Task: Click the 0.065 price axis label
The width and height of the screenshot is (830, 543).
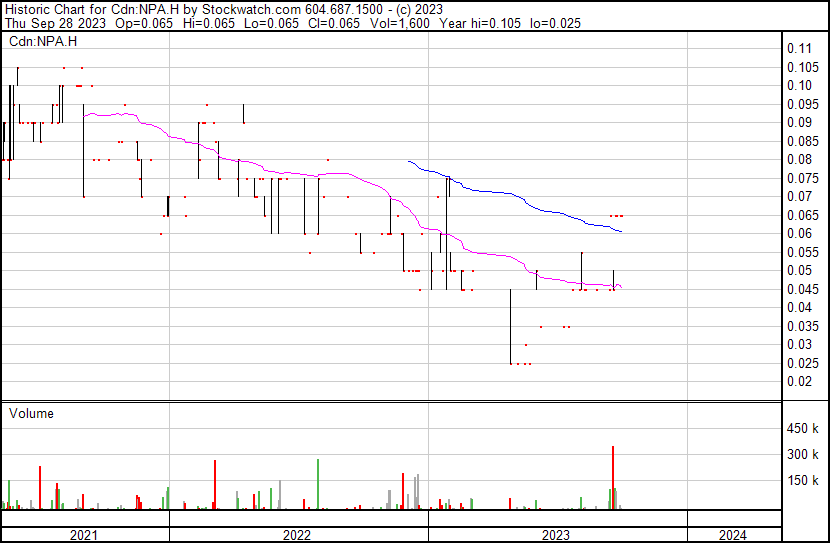Action: [x=803, y=215]
